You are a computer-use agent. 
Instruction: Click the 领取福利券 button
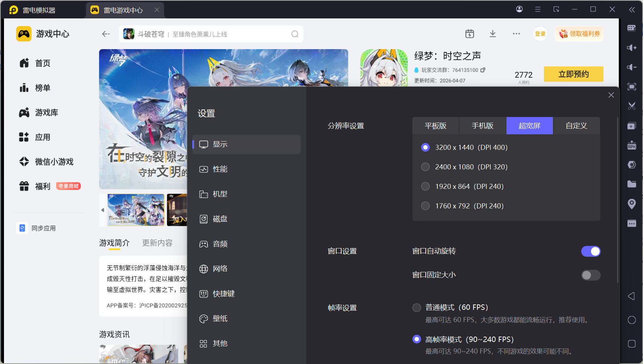579,34
